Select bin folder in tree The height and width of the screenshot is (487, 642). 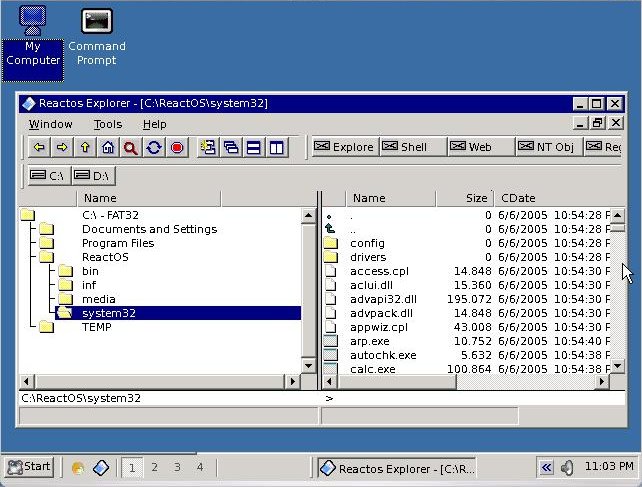coord(90,271)
